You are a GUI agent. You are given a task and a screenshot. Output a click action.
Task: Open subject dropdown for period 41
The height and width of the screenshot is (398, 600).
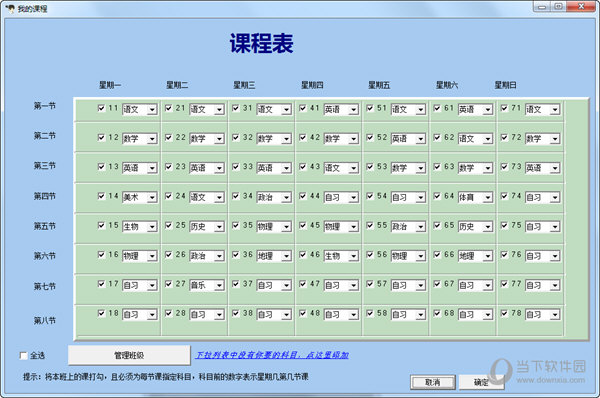(x=354, y=110)
